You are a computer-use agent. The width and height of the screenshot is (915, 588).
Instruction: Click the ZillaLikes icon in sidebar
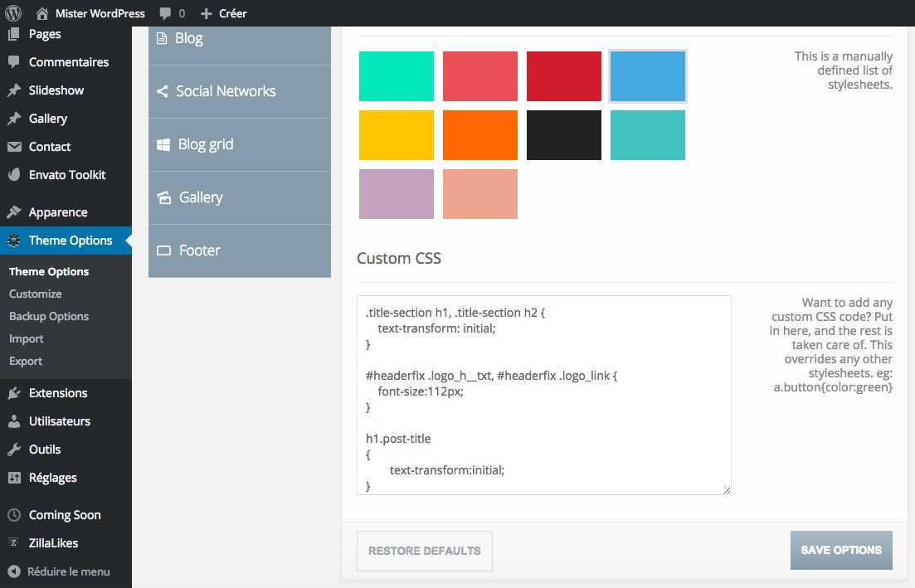[x=14, y=543]
